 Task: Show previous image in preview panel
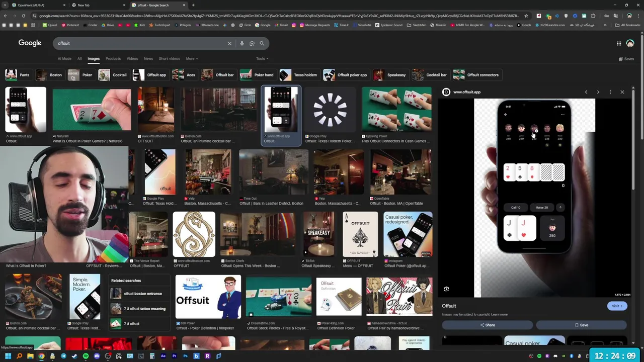pyautogui.click(x=586, y=92)
